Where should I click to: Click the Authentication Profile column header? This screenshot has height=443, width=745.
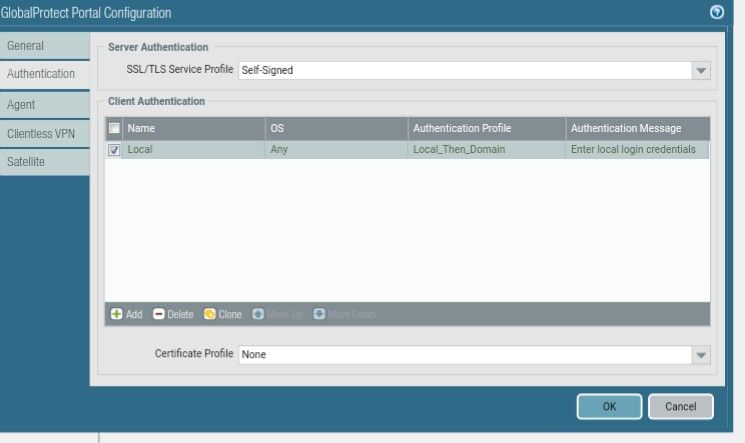click(x=487, y=128)
